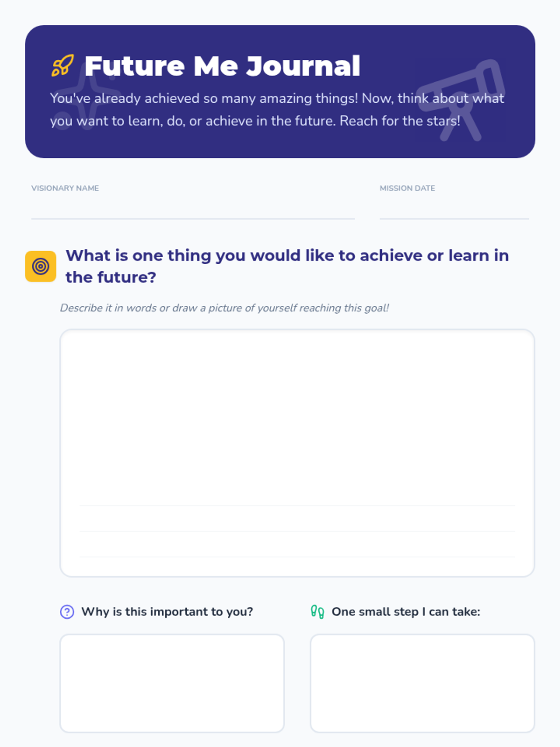
Task: Click the Mission Date label
Action: 407,188
